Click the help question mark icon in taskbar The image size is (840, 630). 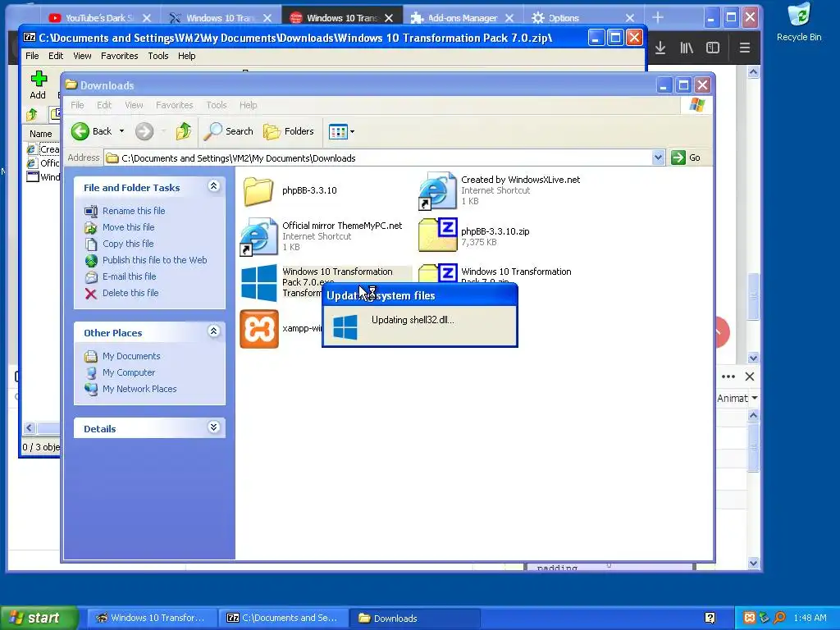tap(710, 618)
